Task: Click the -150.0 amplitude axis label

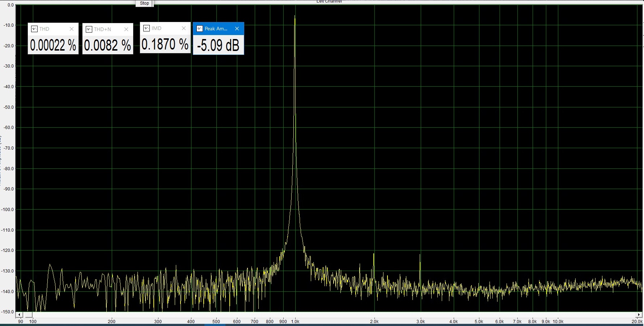Action: (x=8, y=312)
